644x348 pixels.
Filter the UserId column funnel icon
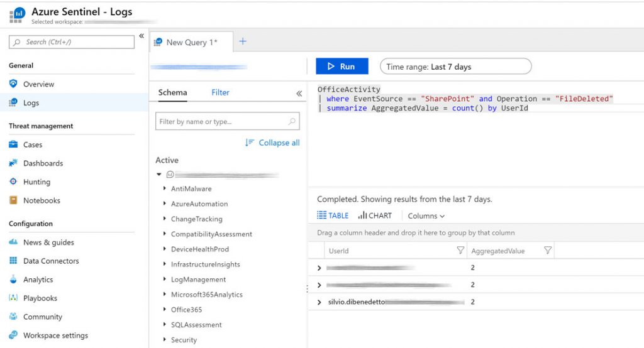click(460, 251)
